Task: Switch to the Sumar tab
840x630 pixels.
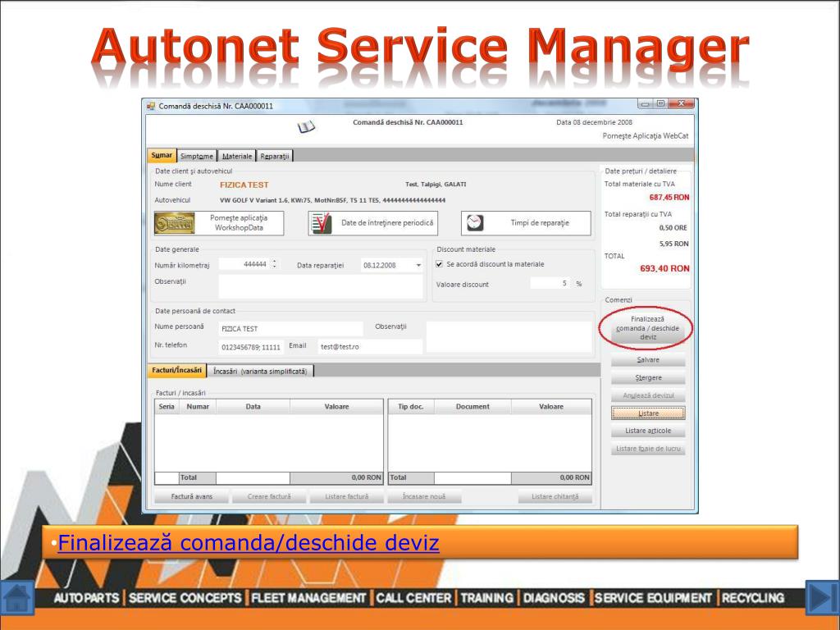Action: point(162,155)
